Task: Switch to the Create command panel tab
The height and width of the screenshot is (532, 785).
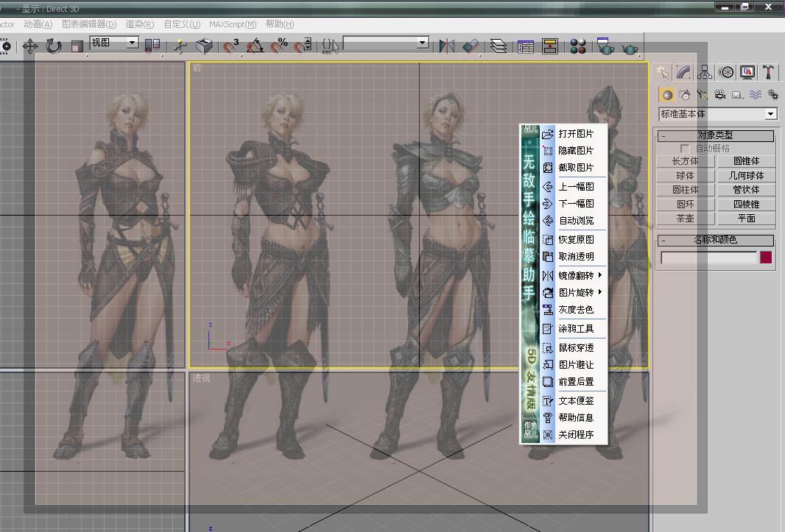Action: [x=663, y=73]
